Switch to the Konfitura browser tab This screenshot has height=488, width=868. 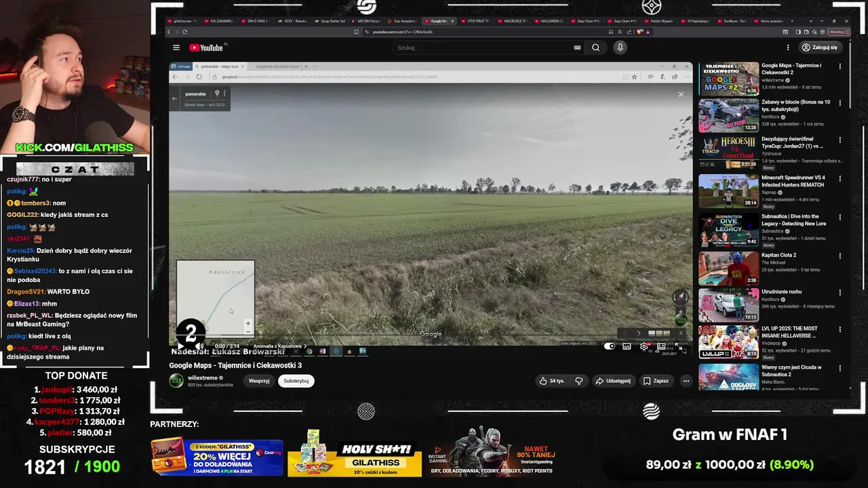[732, 21]
